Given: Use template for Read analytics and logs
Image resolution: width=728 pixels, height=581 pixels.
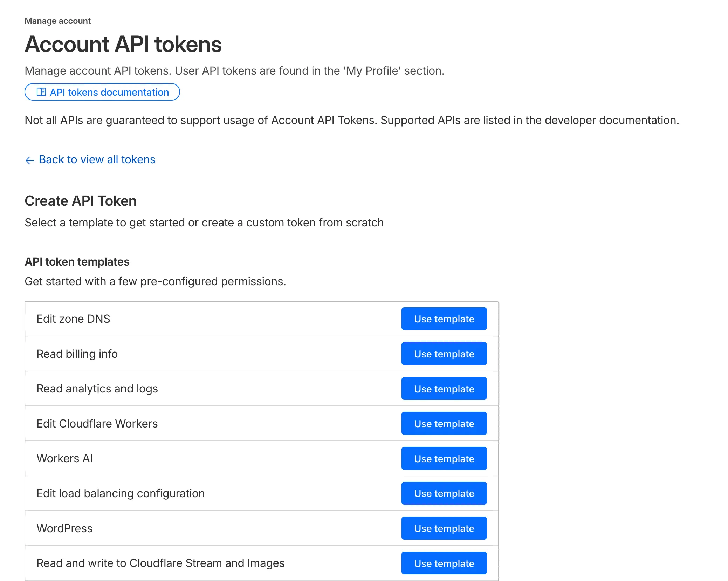Looking at the screenshot, I should pyautogui.click(x=444, y=388).
